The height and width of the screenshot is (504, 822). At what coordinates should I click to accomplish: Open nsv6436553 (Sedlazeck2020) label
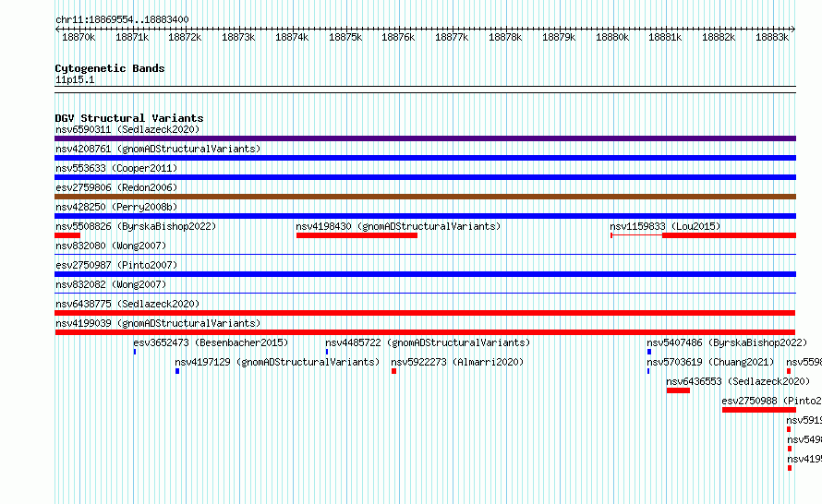coord(738,381)
